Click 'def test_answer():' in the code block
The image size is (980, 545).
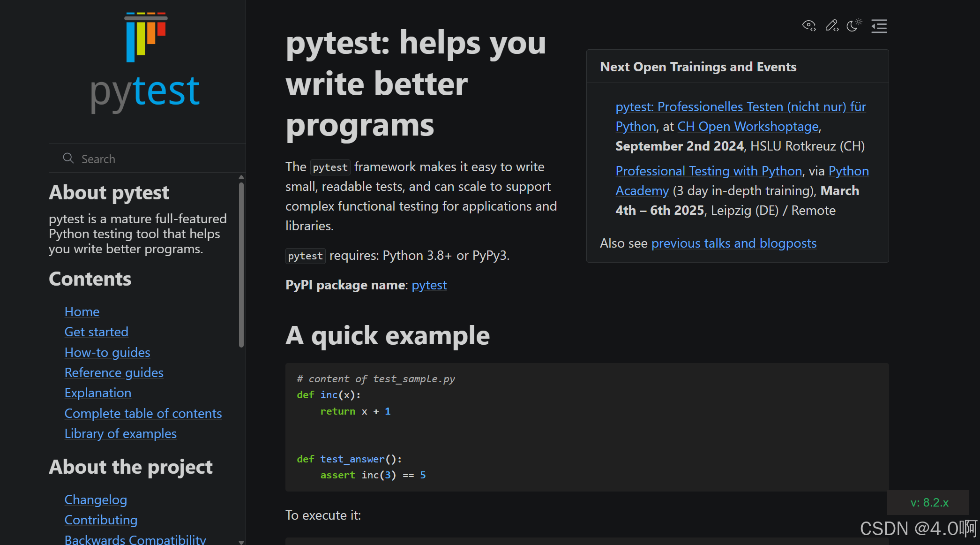tap(349, 459)
